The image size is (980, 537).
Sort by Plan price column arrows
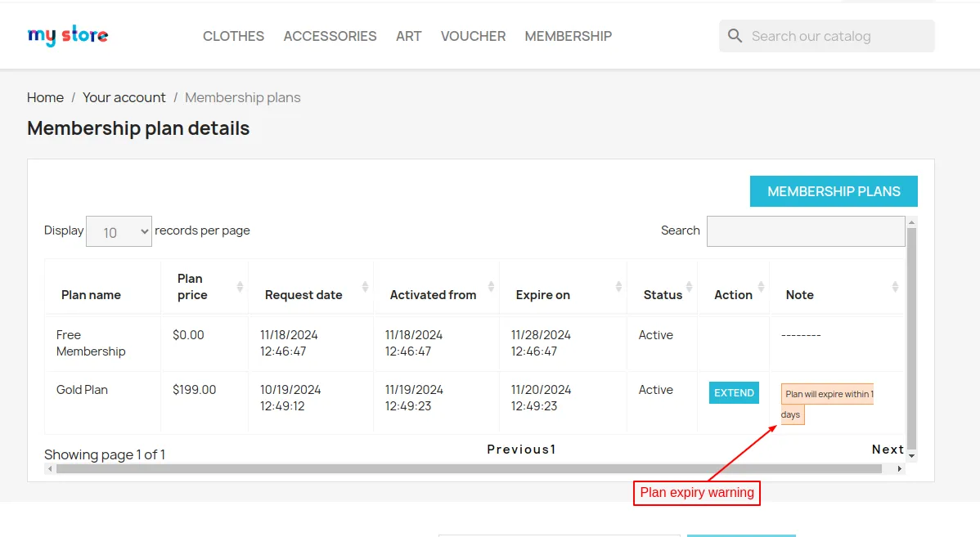click(240, 287)
